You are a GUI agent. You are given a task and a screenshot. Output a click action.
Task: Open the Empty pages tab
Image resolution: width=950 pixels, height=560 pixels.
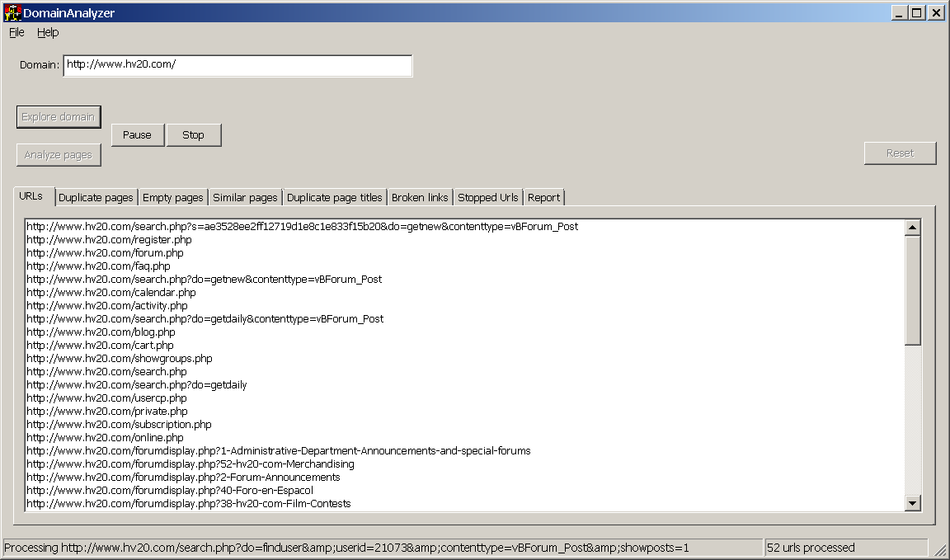(172, 198)
